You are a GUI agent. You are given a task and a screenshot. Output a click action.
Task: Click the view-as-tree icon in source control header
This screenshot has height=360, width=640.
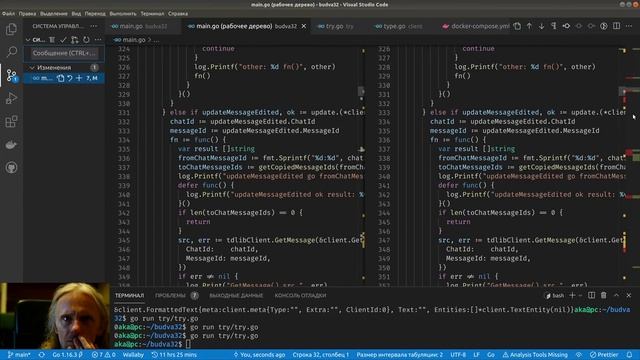point(52,40)
